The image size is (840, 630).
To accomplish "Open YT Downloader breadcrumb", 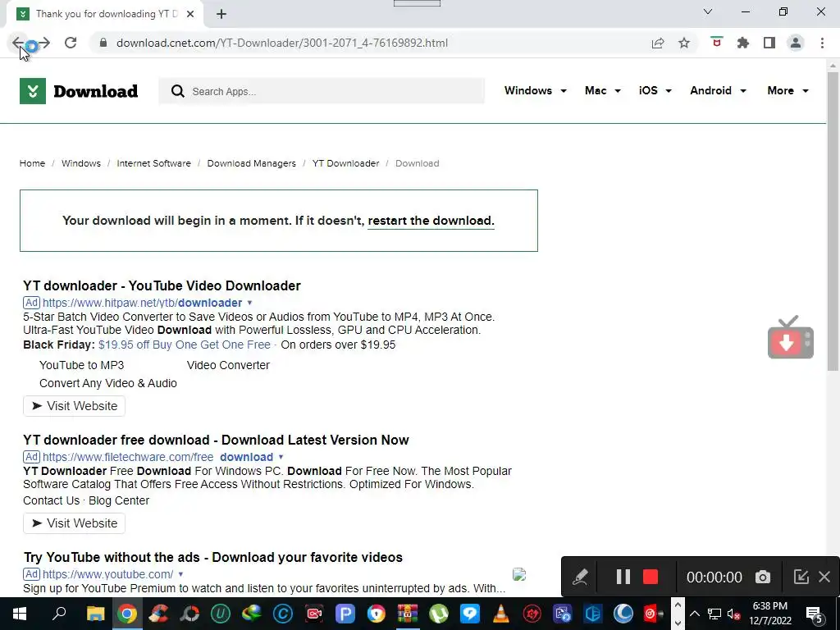I will pyautogui.click(x=345, y=163).
